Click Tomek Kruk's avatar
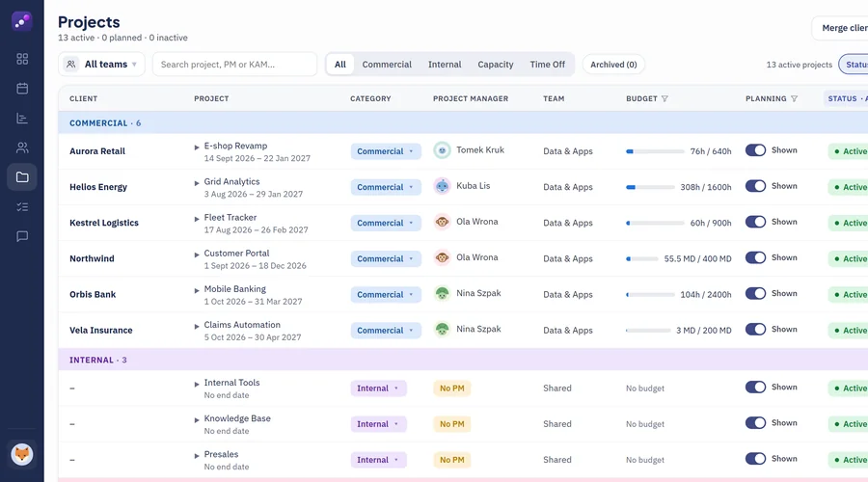The width and height of the screenshot is (868, 482). 442,150
